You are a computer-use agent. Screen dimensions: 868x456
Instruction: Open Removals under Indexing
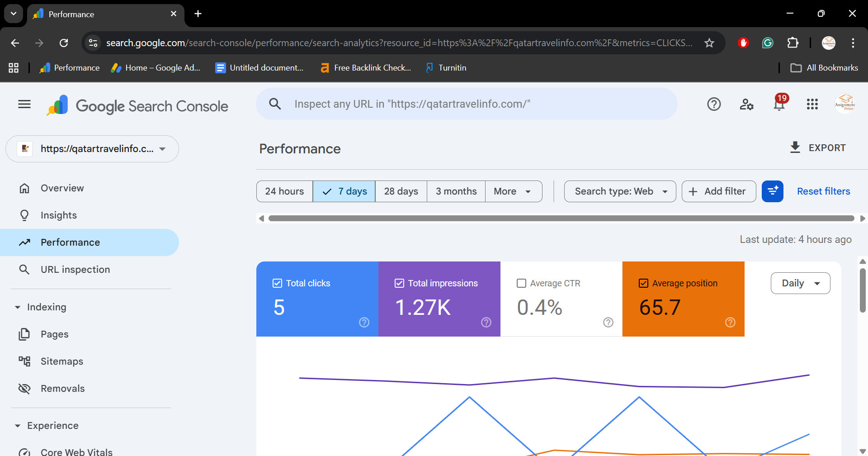point(90,389)
